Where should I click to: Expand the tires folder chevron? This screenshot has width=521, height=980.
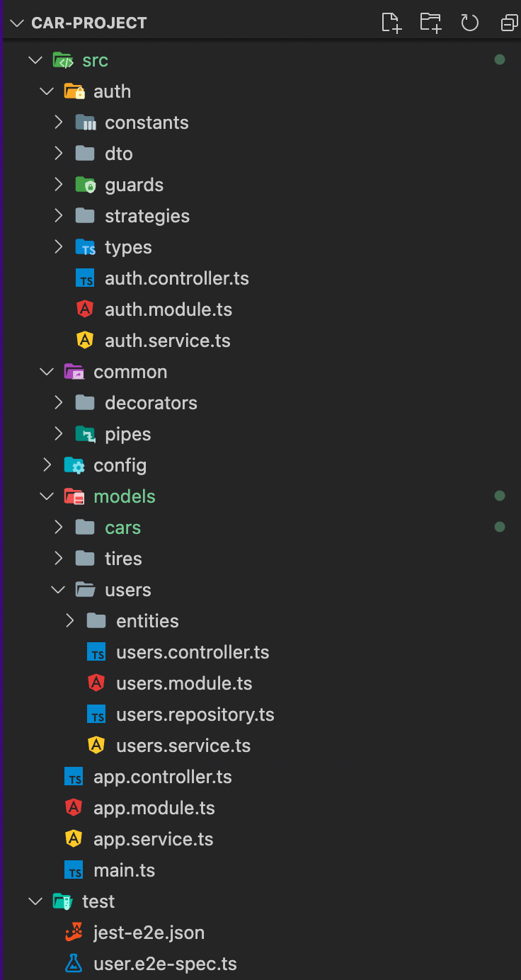point(58,559)
